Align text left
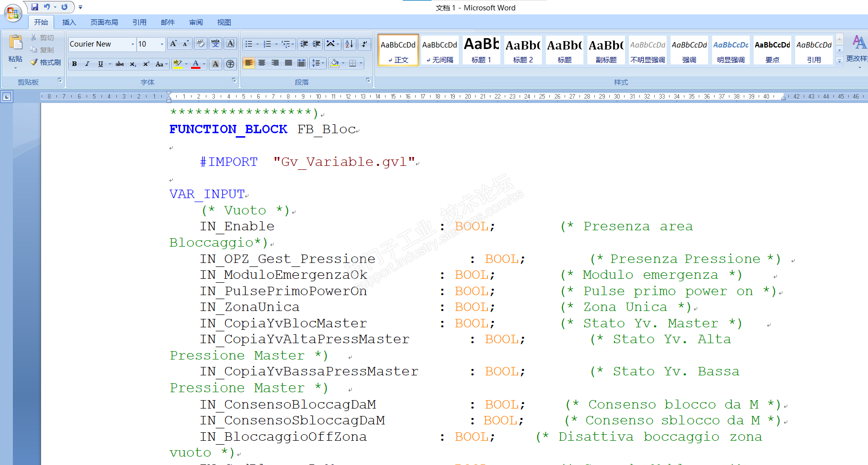The width and height of the screenshot is (868, 465). [x=249, y=63]
